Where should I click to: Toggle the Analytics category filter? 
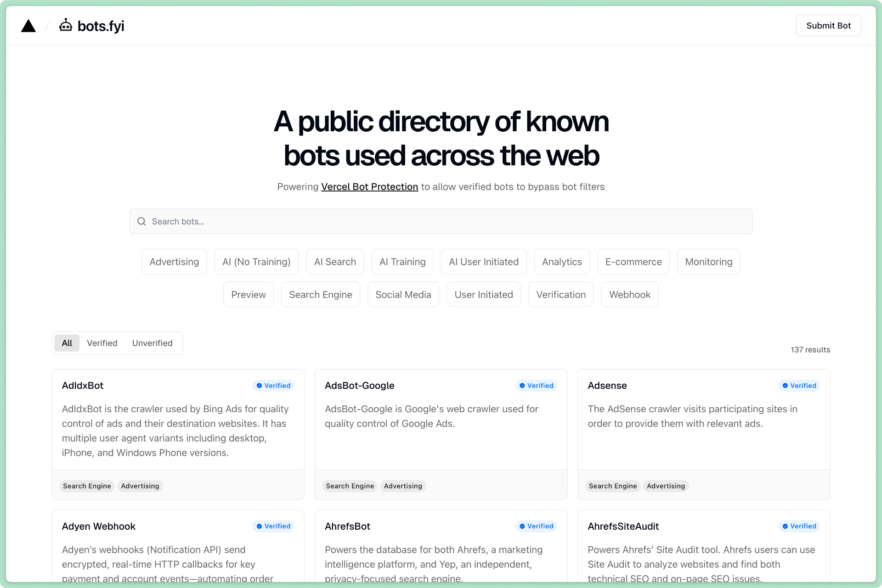click(562, 262)
